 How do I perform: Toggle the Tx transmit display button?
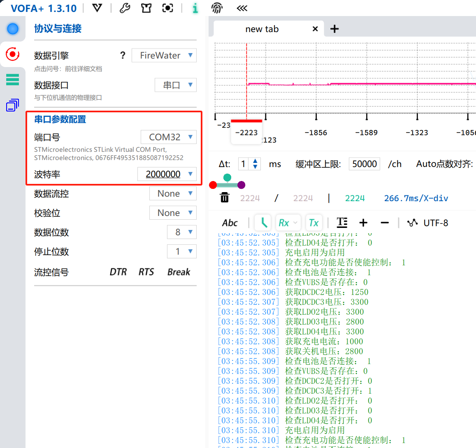313,223
